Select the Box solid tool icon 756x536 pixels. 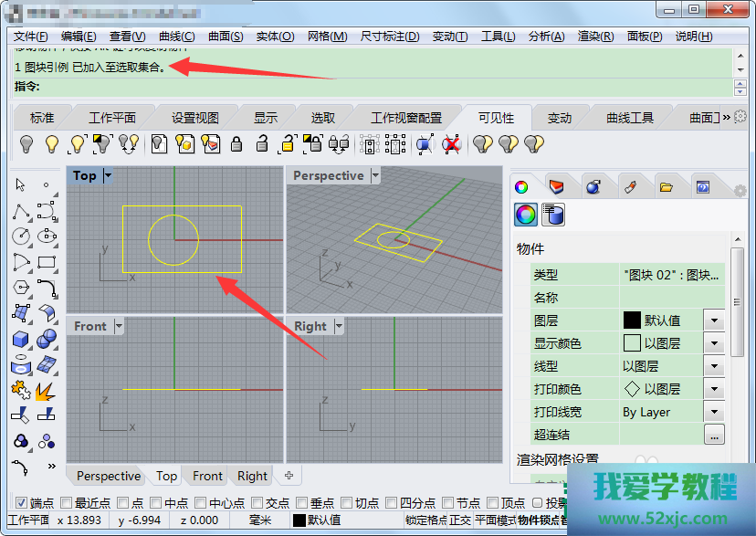pos(20,340)
